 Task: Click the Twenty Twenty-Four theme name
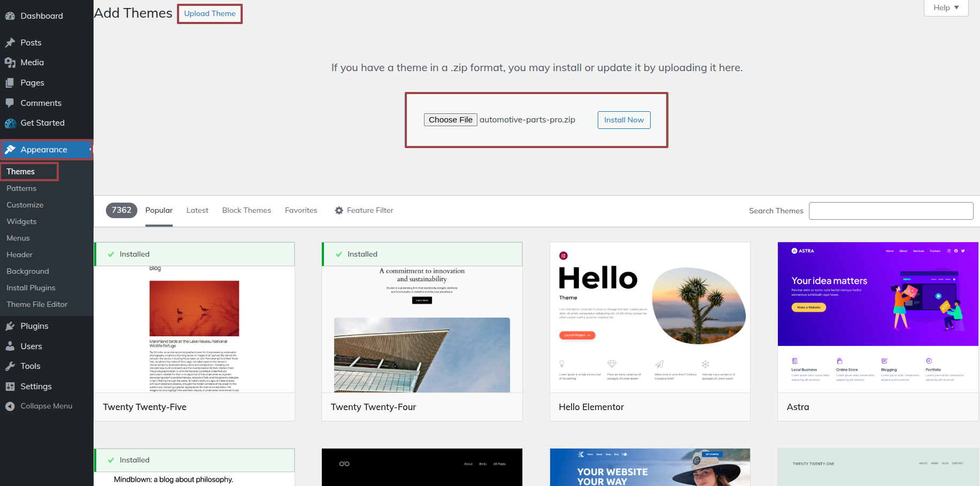374,407
